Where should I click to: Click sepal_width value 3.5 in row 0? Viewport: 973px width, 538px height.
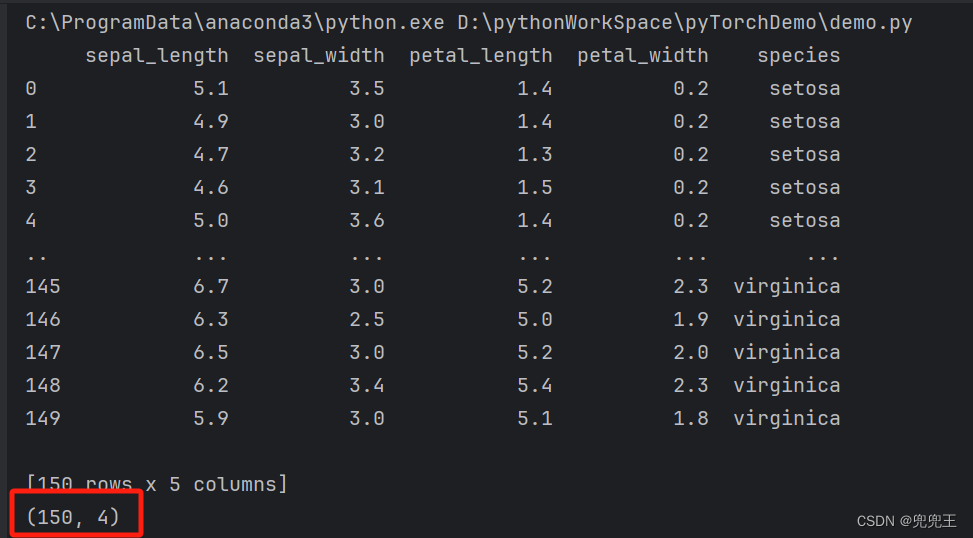367,89
